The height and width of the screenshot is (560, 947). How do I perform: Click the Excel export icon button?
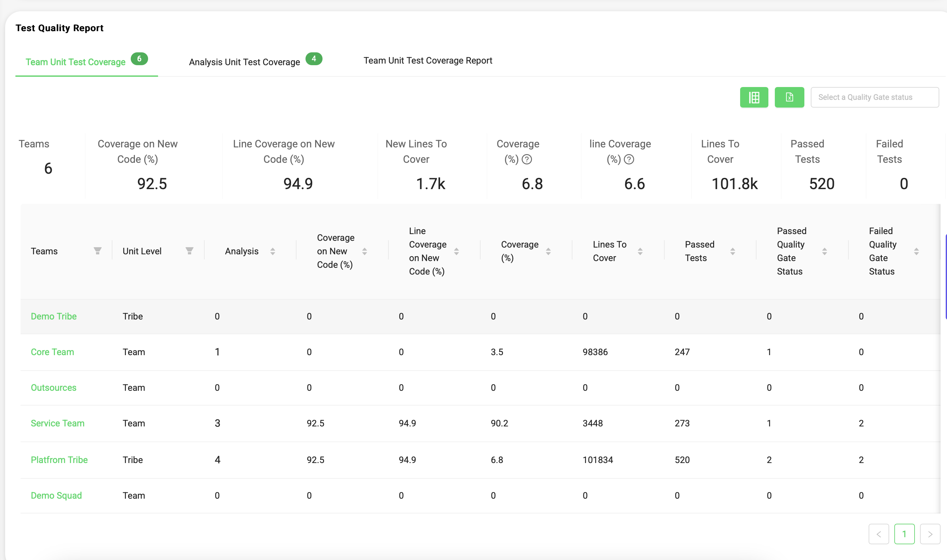[789, 97]
